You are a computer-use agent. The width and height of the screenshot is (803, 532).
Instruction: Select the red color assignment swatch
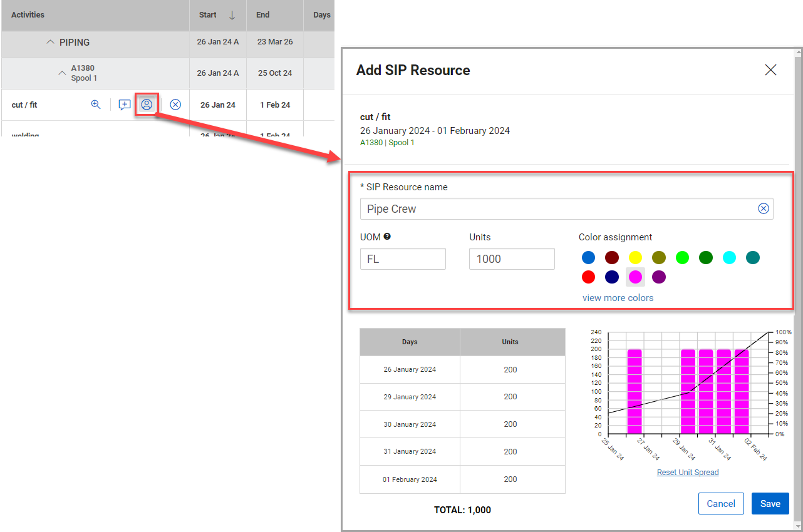click(588, 277)
